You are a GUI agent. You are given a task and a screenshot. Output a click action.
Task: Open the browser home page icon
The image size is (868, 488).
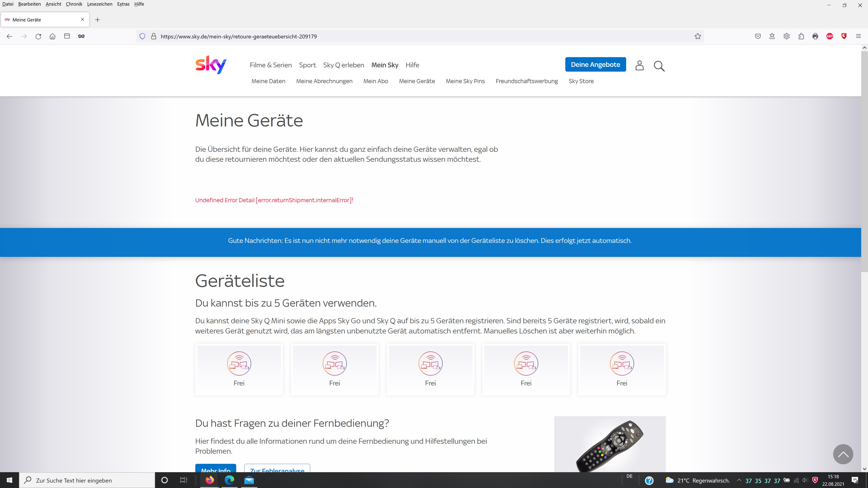[x=53, y=36]
